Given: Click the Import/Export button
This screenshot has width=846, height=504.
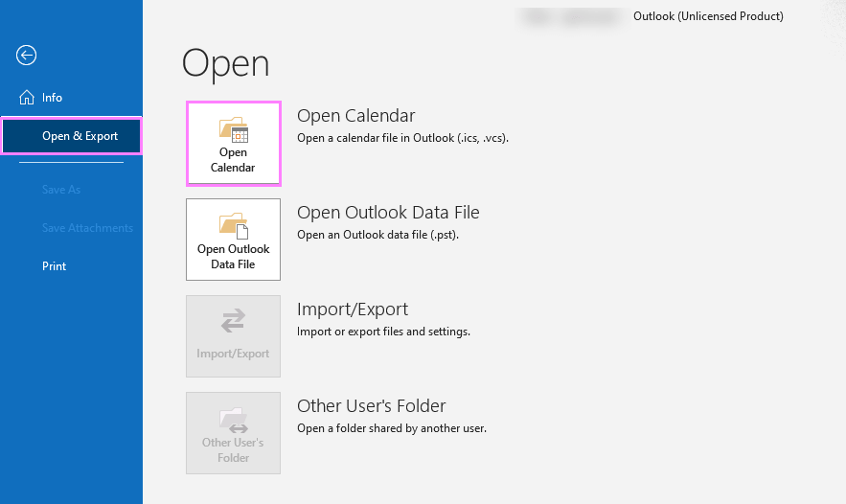Looking at the screenshot, I should (x=233, y=336).
